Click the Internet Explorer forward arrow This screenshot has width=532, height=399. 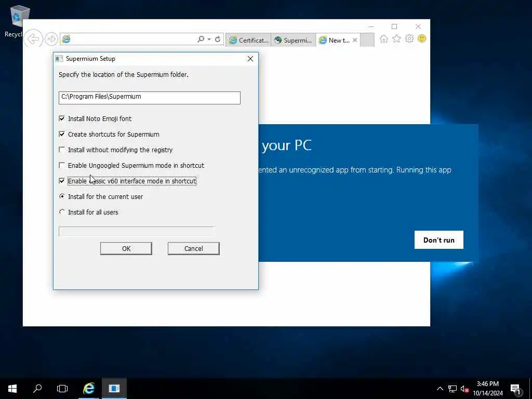point(51,39)
